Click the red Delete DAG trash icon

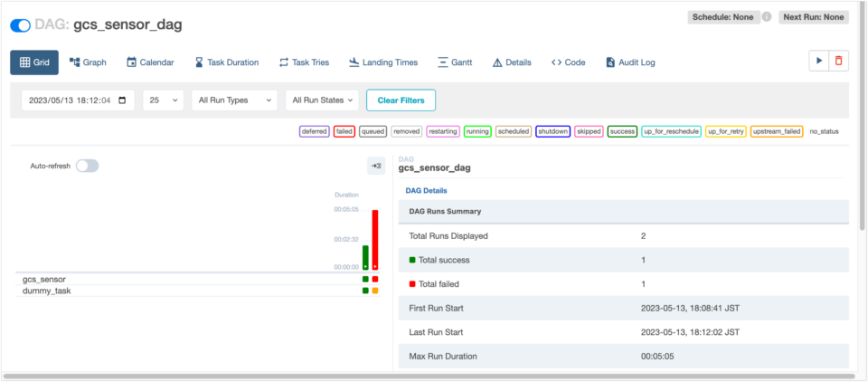tap(839, 62)
